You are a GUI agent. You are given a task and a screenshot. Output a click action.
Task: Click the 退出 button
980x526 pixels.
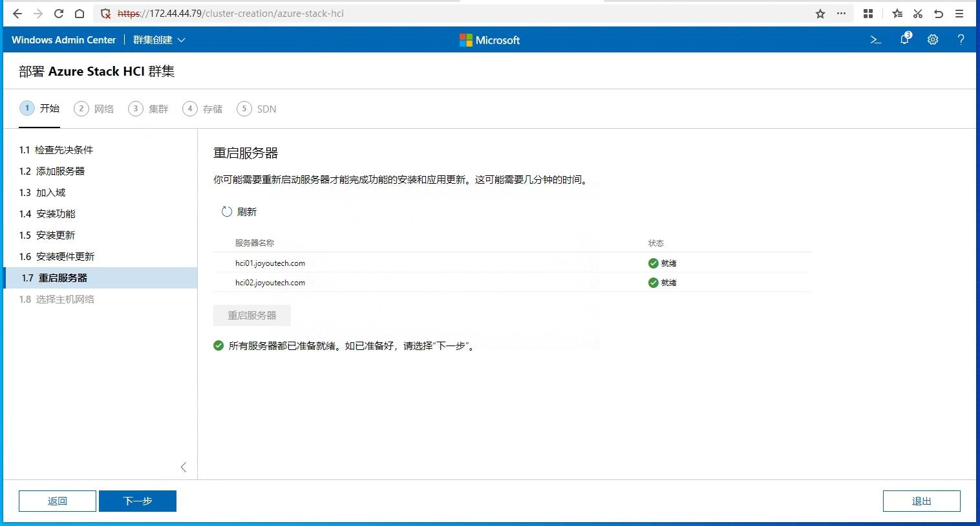[922, 501]
